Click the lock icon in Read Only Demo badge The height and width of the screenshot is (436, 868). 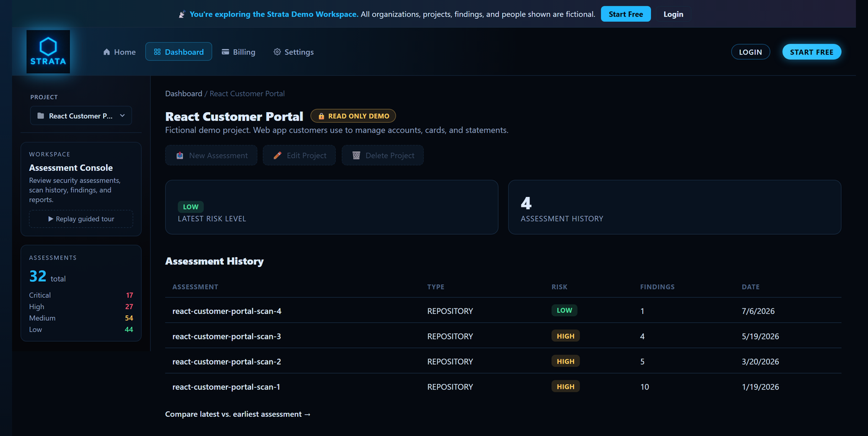click(321, 116)
